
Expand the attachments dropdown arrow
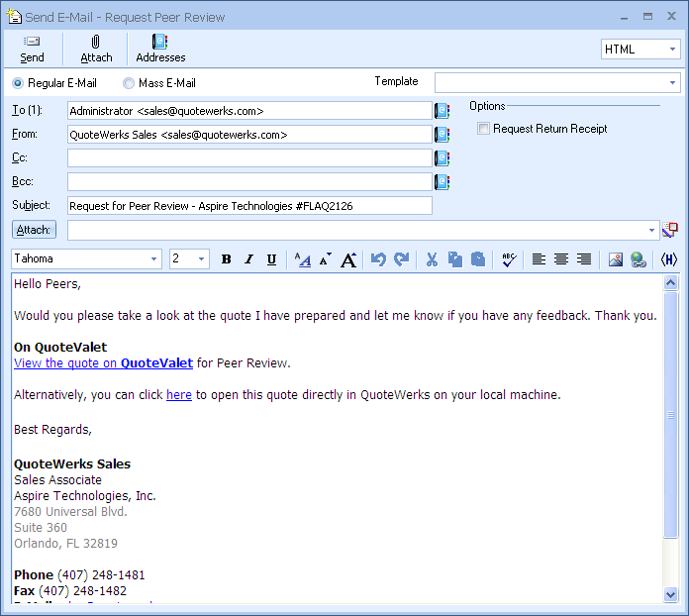[x=651, y=230]
